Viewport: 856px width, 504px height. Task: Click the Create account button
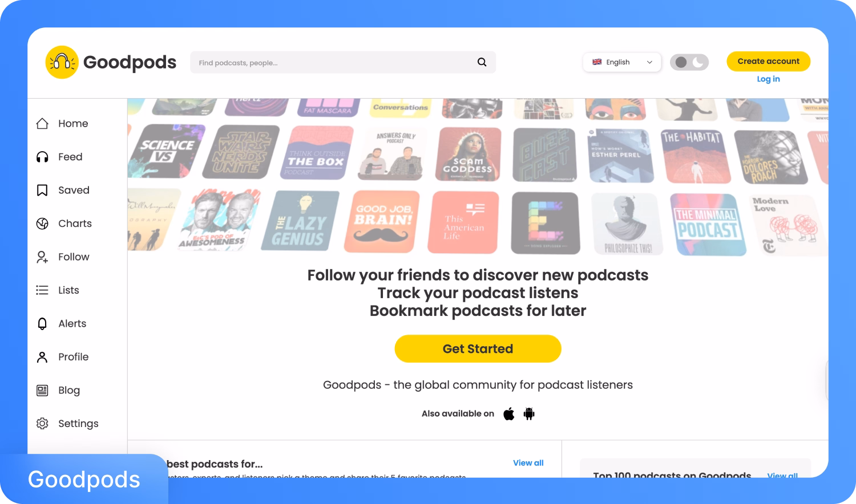[x=768, y=61]
